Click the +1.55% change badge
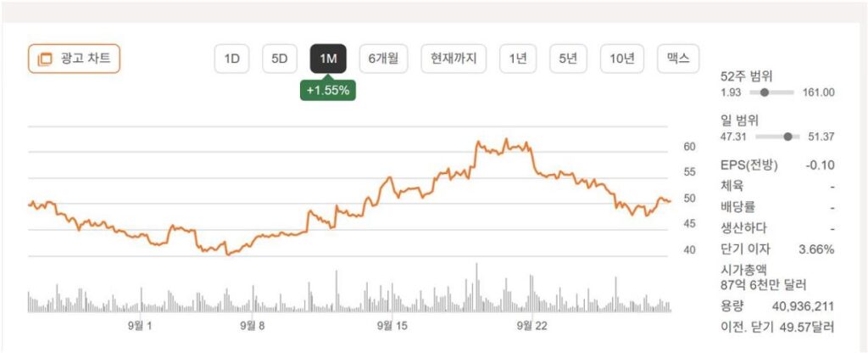The width and height of the screenshot is (868, 353). point(328,89)
